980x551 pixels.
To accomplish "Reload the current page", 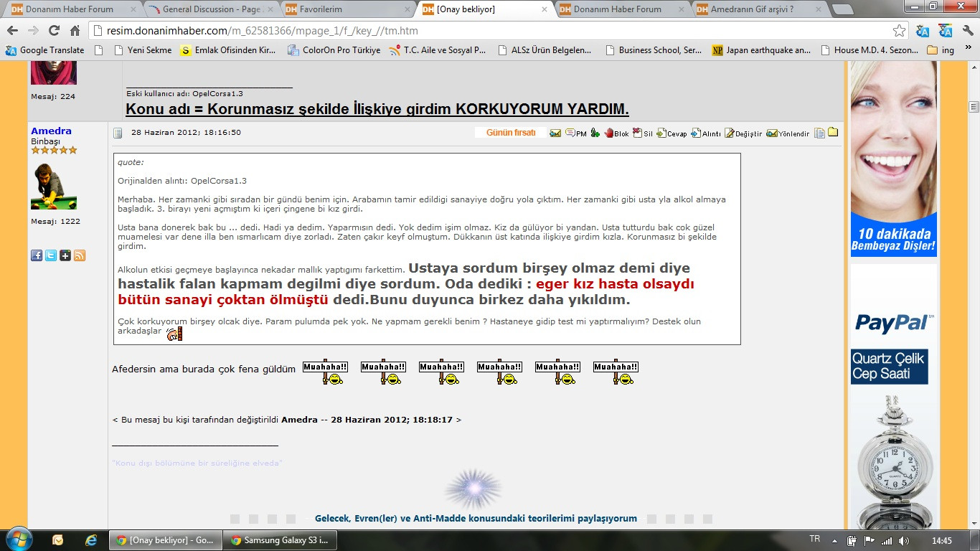I will 54,31.
